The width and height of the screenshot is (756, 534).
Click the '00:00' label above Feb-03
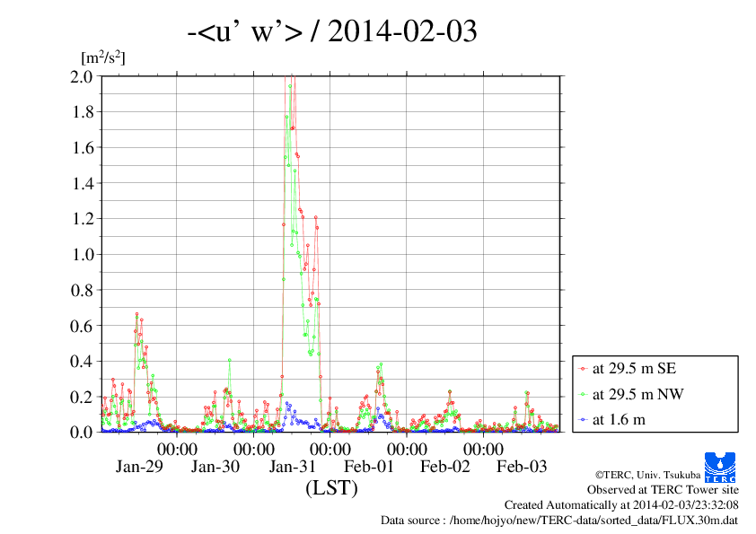(x=483, y=449)
